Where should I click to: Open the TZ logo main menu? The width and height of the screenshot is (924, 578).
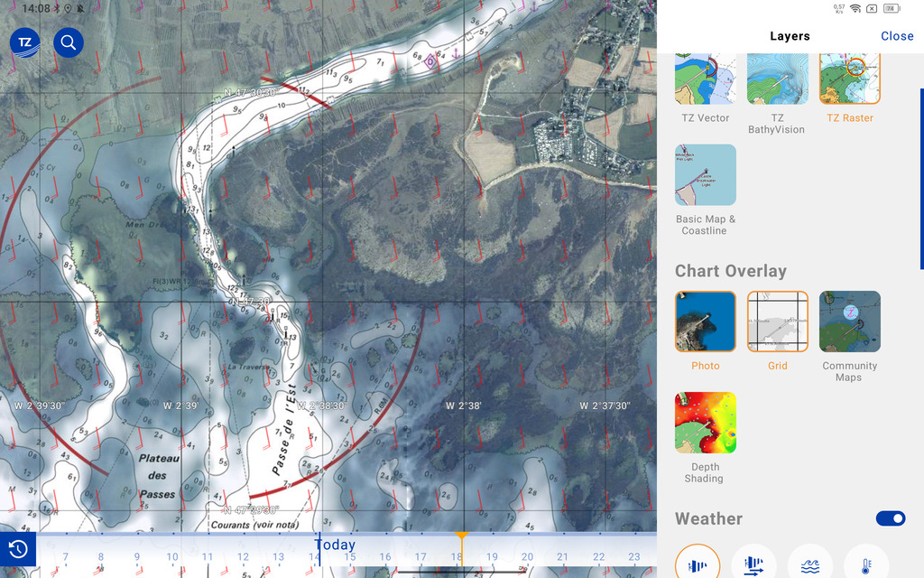24,42
